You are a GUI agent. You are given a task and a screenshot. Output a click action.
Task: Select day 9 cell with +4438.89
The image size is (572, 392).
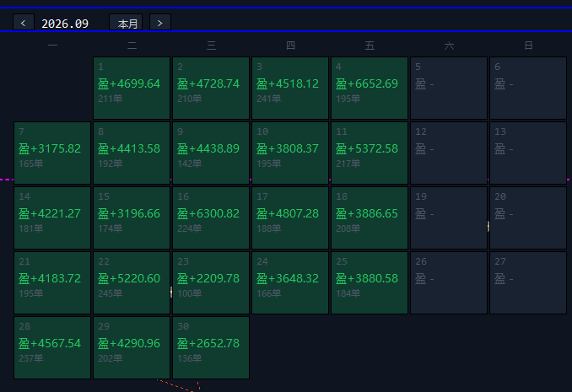click(x=211, y=153)
